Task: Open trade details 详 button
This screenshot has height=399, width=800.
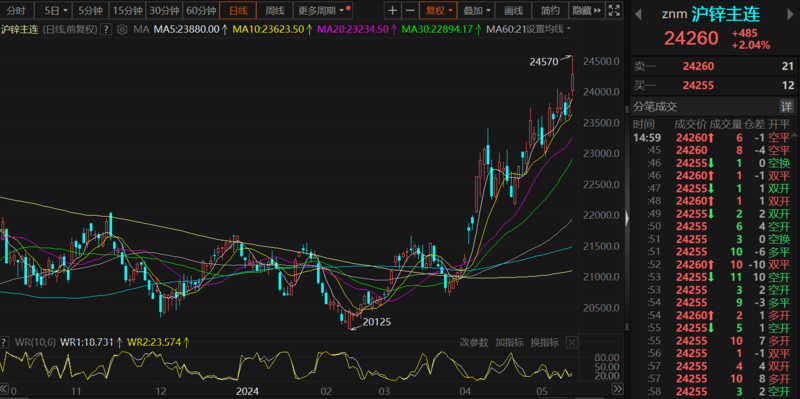Action: point(787,106)
